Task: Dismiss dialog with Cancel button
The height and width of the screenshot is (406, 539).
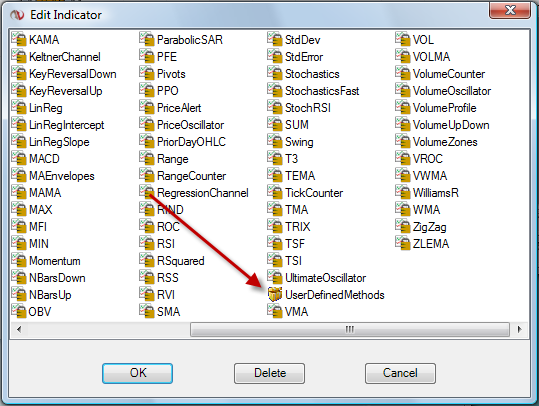Action: pos(400,373)
